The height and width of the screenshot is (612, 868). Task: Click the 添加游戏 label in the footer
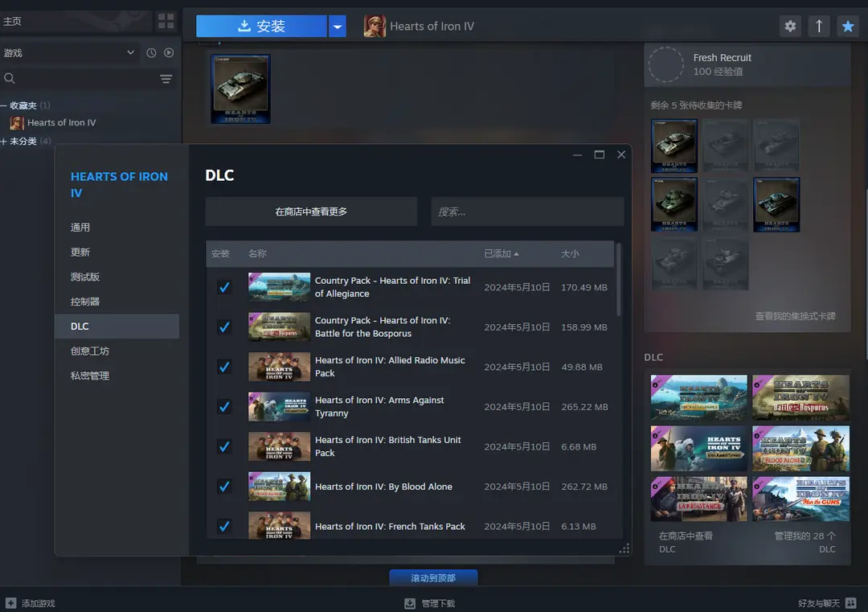coord(39,603)
